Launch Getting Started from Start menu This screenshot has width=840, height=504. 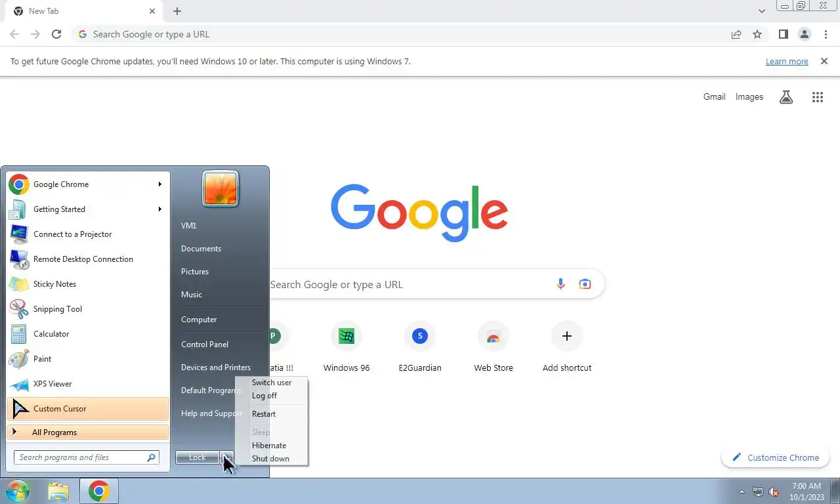pos(88,209)
